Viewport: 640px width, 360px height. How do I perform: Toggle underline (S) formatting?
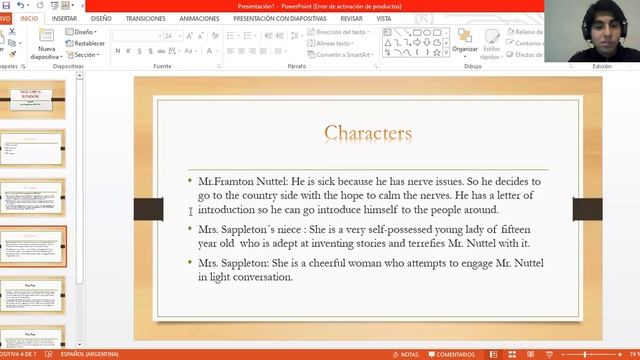tap(140, 51)
